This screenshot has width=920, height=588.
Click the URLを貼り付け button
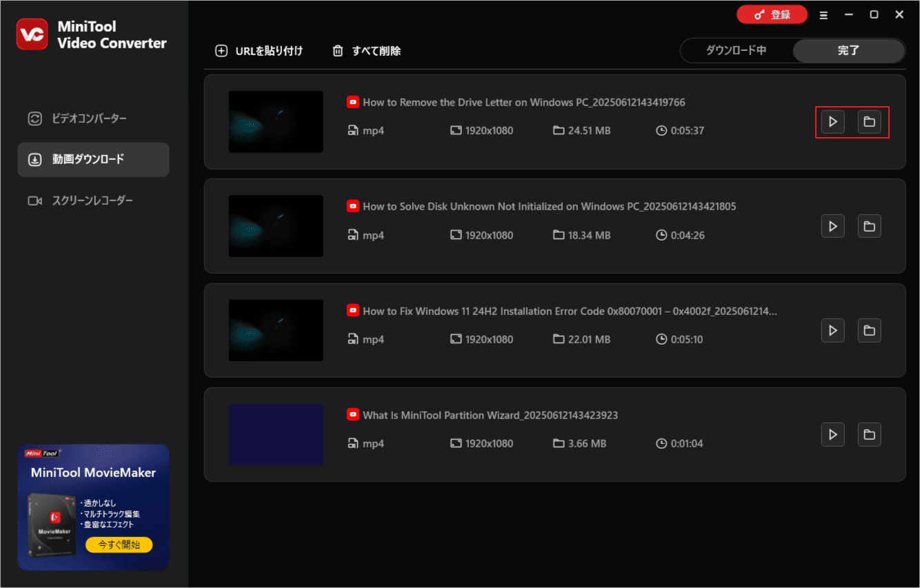coord(259,50)
